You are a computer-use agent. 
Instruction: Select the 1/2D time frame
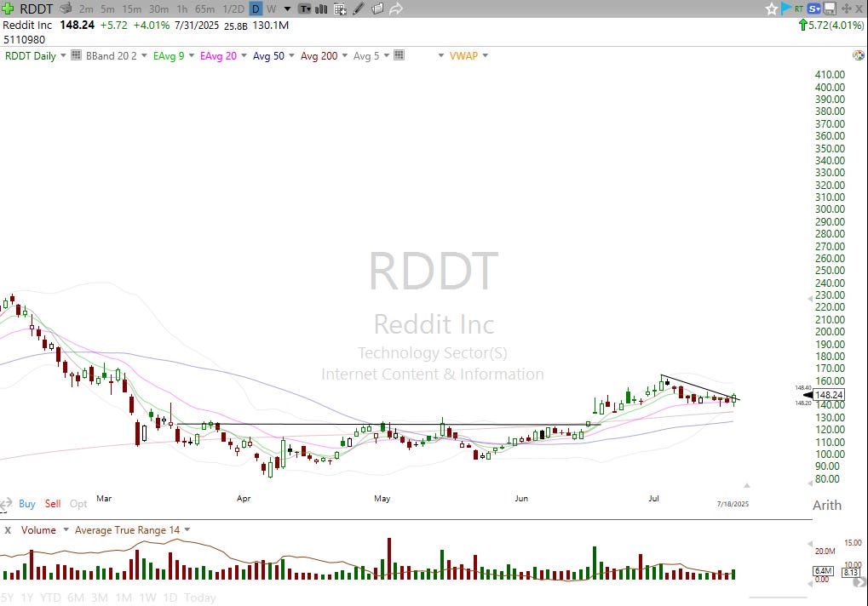[x=233, y=9]
